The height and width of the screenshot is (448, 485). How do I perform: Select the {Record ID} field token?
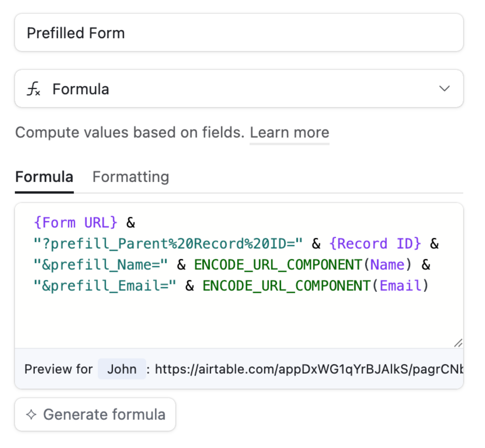pyautogui.click(x=375, y=244)
